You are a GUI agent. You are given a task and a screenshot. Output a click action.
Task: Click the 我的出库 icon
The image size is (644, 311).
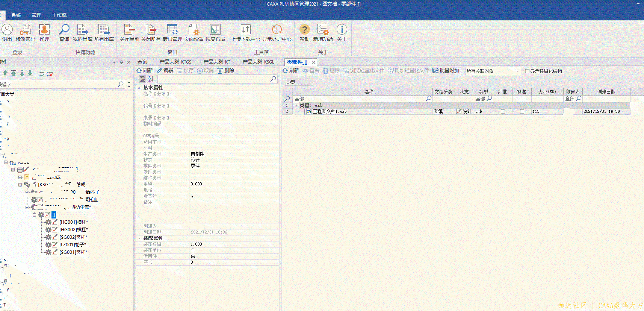tap(82, 30)
